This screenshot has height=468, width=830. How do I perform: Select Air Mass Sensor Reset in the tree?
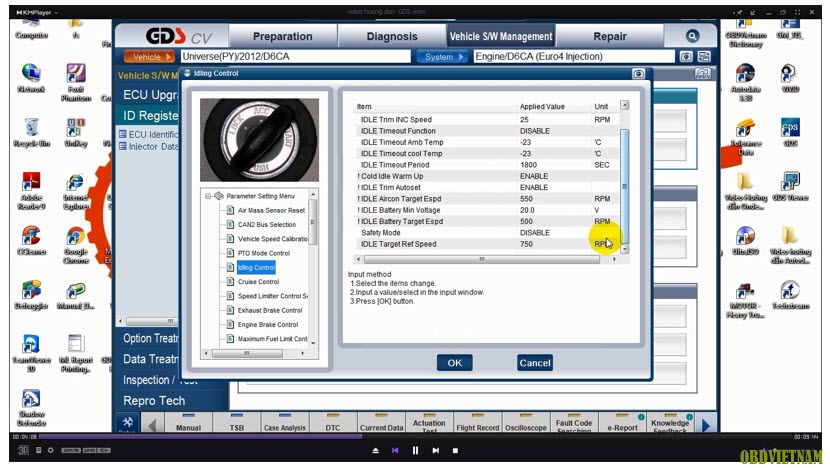pos(271,210)
